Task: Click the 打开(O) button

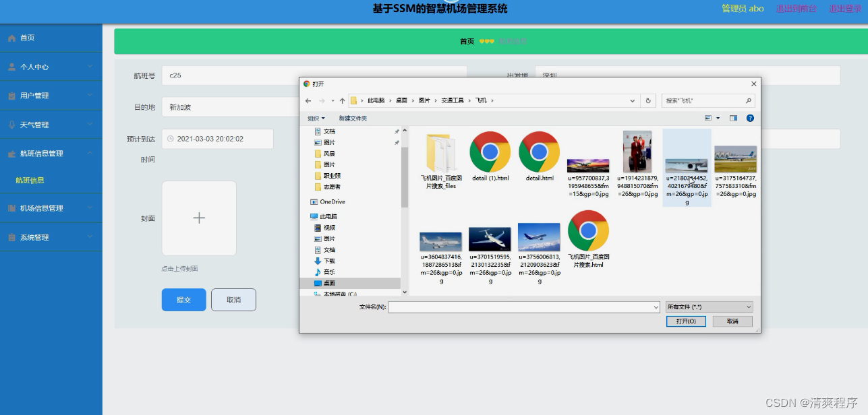Action: point(686,321)
